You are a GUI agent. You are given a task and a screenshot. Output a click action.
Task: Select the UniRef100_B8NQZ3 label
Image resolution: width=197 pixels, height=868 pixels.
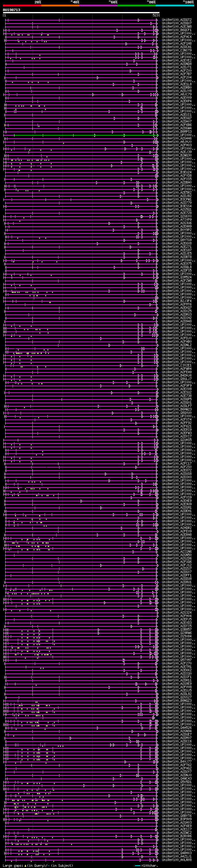point(176,700)
